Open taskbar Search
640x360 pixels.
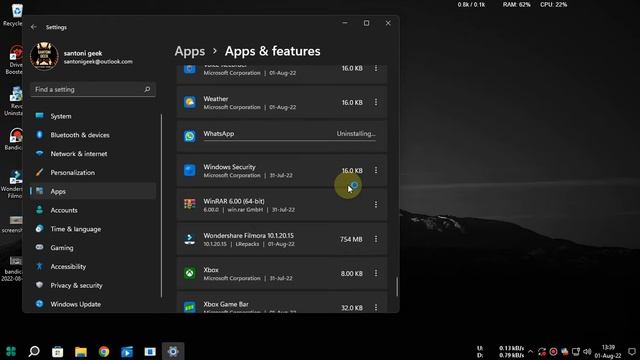click(34, 351)
